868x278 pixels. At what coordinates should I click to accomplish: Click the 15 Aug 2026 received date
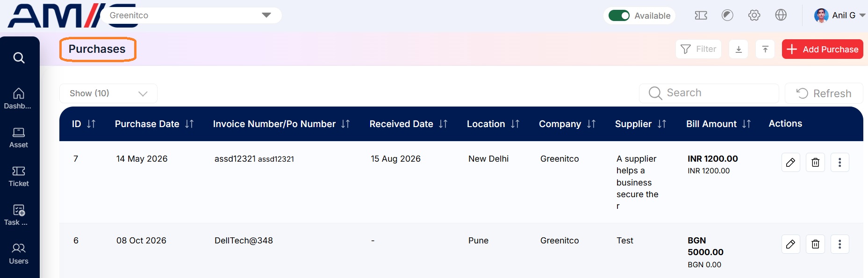[x=395, y=159]
